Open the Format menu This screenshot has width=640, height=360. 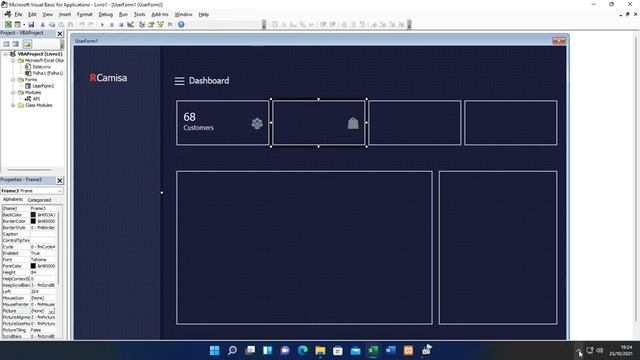click(x=84, y=14)
